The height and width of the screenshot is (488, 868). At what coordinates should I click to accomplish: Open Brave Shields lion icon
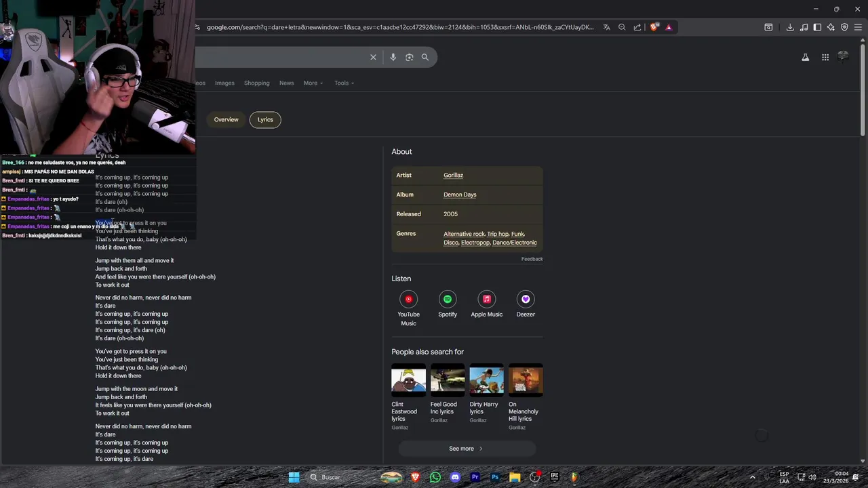click(x=654, y=27)
